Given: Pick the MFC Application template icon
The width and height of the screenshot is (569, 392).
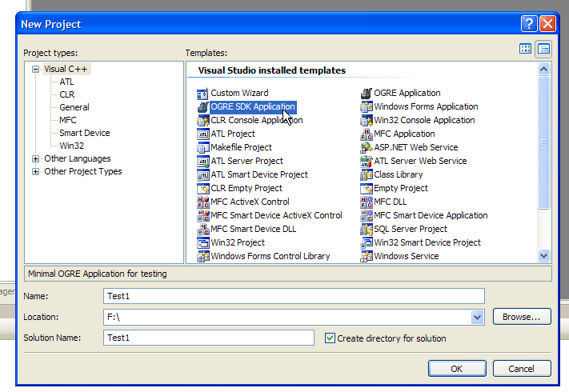Looking at the screenshot, I should click(367, 134).
